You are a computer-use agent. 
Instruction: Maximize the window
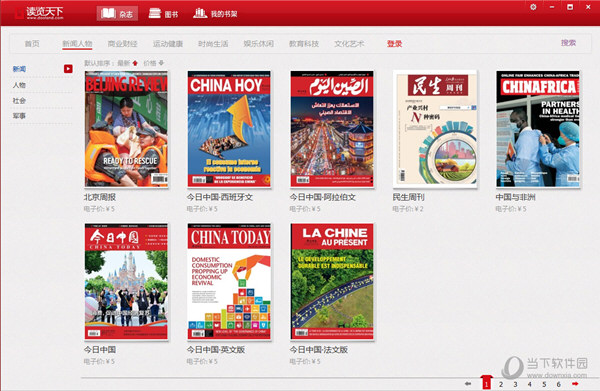click(x=570, y=7)
